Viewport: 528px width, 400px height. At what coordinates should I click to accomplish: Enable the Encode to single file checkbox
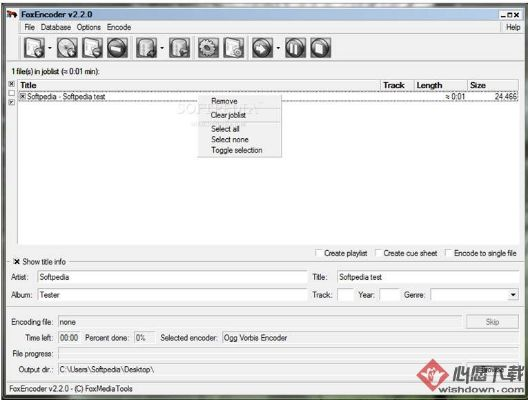point(448,253)
